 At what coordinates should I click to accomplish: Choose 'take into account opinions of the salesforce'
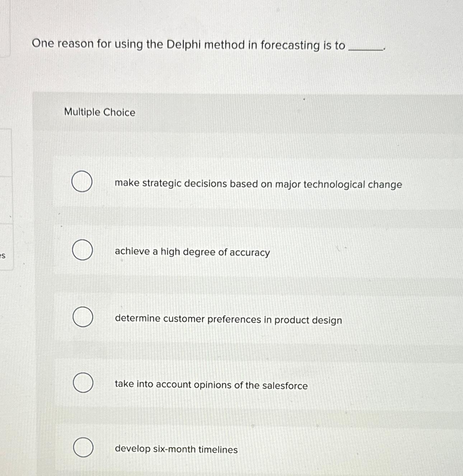tap(211, 386)
